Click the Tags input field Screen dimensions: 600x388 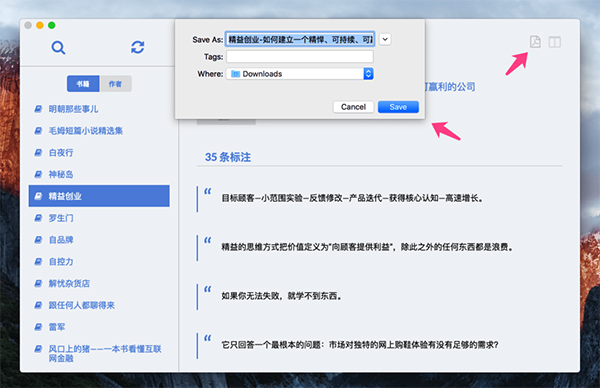click(x=300, y=57)
